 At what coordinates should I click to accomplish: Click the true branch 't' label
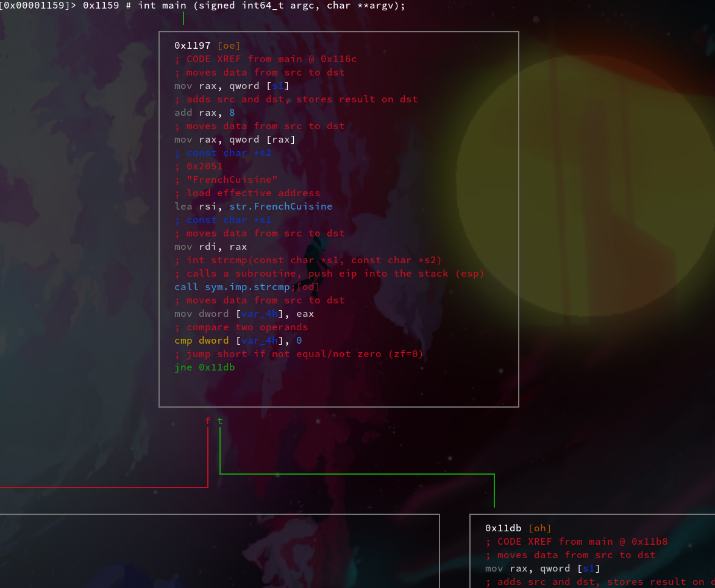click(x=220, y=421)
